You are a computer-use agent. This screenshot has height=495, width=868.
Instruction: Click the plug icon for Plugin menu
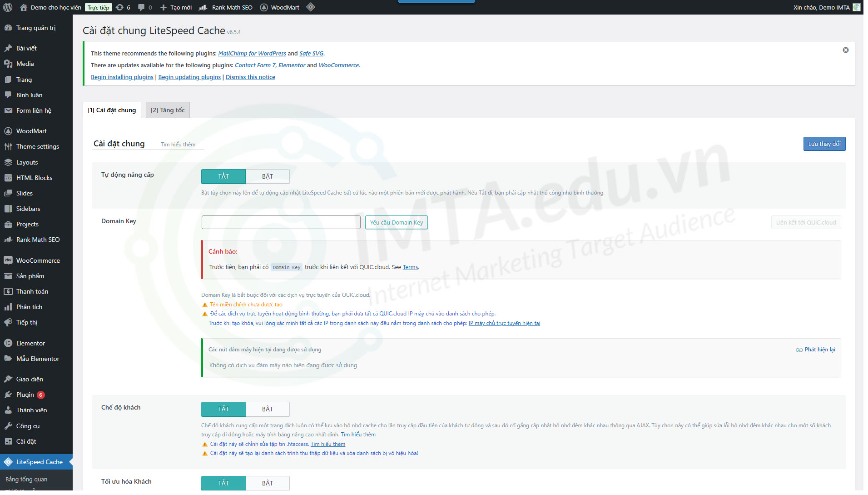8,395
